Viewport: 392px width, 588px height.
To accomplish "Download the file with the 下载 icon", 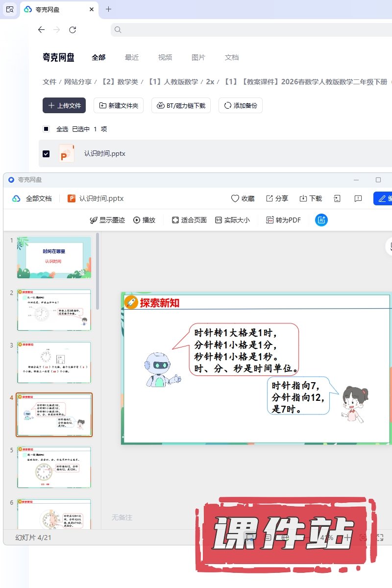I will pos(311,198).
